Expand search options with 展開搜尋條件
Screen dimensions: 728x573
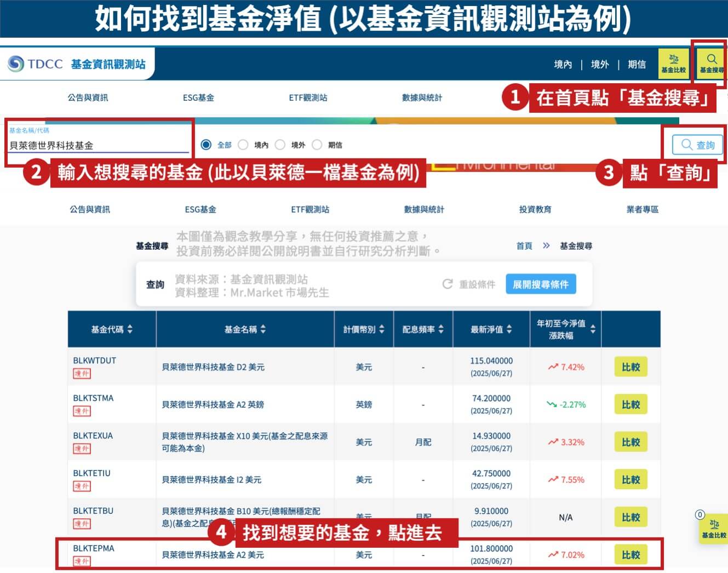click(x=541, y=284)
